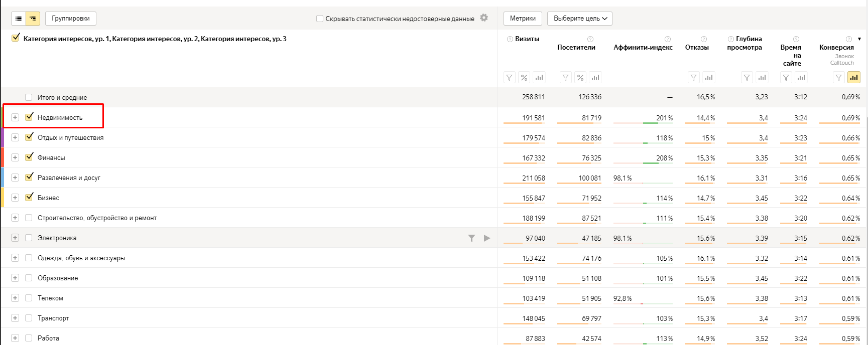868x345 pixels.
Task: Click the chart icon under Время на сайте
Action: pos(801,78)
